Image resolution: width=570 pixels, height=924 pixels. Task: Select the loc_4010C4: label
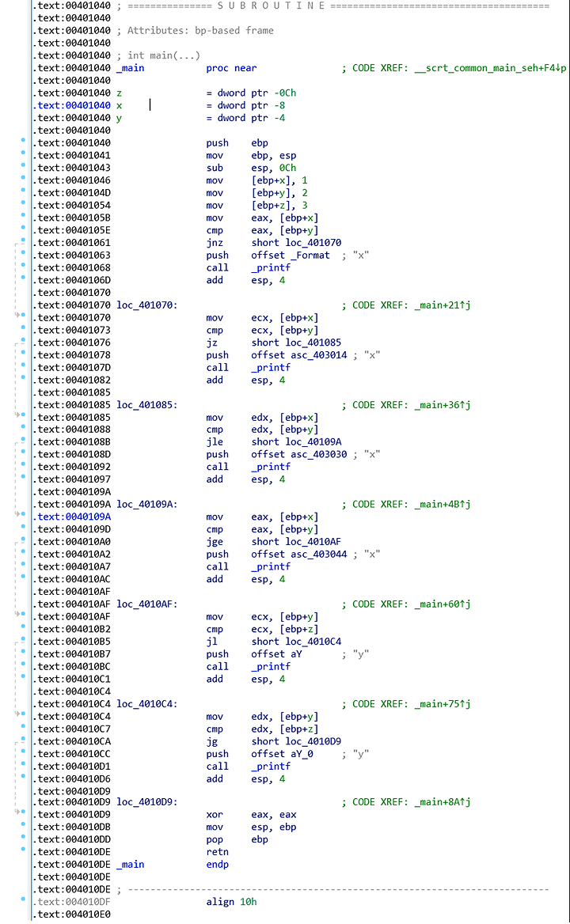tap(146, 704)
